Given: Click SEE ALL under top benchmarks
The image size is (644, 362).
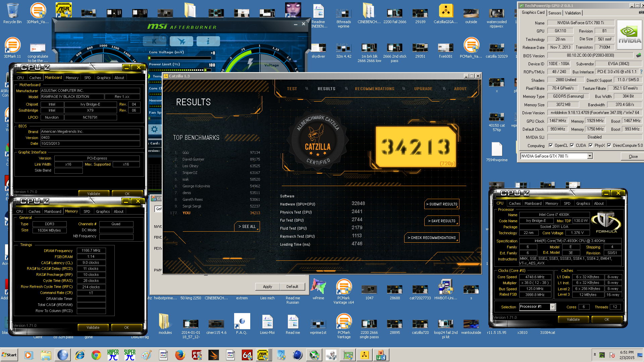Looking at the screenshot, I should 247,227.
